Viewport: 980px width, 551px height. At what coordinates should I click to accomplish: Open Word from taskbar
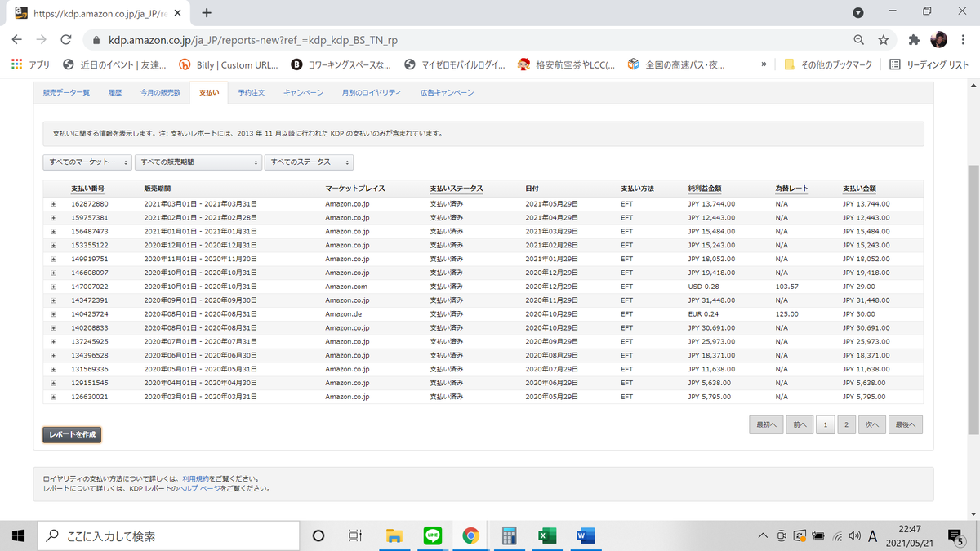click(x=585, y=535)
